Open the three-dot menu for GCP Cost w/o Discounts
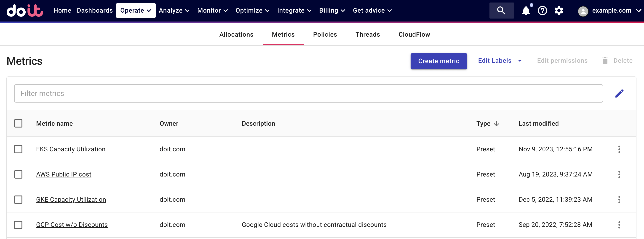The width and height of the screenshot is (644, 239). [619, 225]
